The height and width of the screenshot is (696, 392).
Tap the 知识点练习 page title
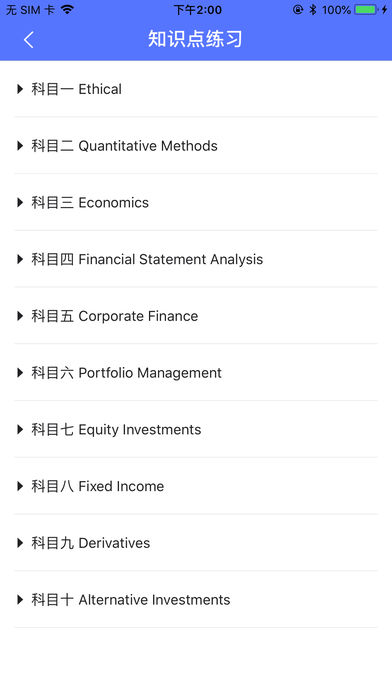coord(195,39)
